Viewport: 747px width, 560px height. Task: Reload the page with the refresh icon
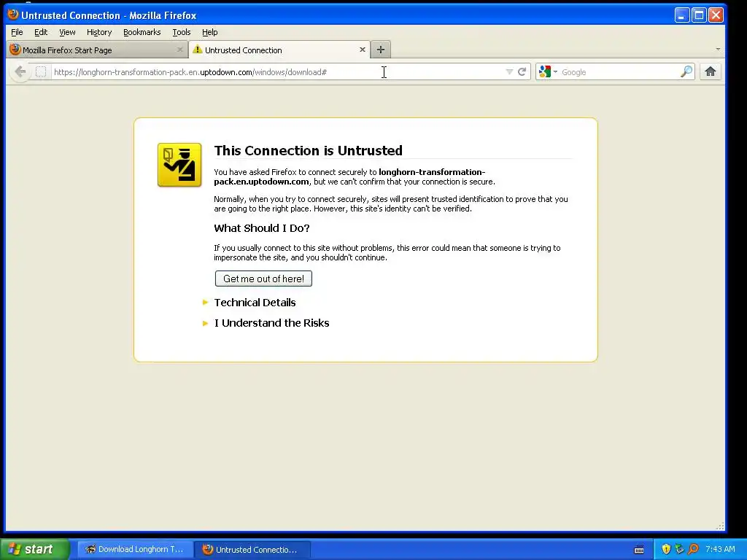point(522,72)
